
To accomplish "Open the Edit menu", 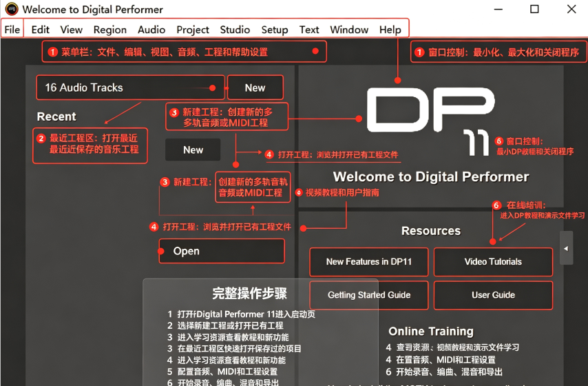I will pos(40,29).
